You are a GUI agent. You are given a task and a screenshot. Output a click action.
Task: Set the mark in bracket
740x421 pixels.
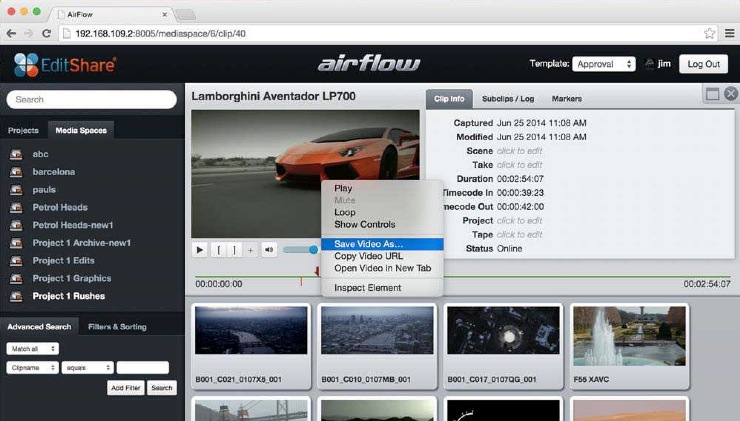point(219,250)
